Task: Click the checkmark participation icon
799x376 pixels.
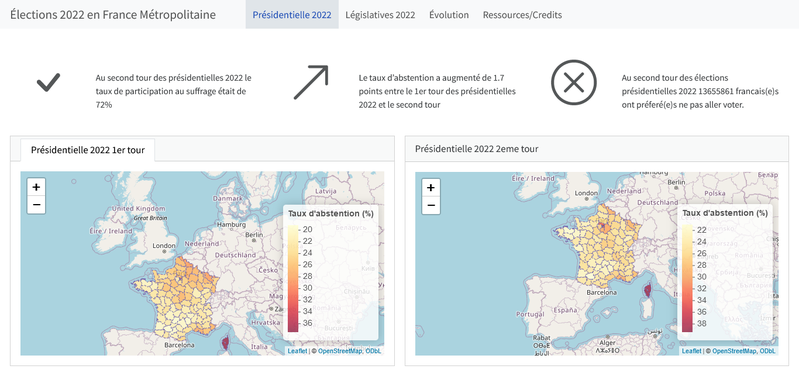Action: click(48, 82)
